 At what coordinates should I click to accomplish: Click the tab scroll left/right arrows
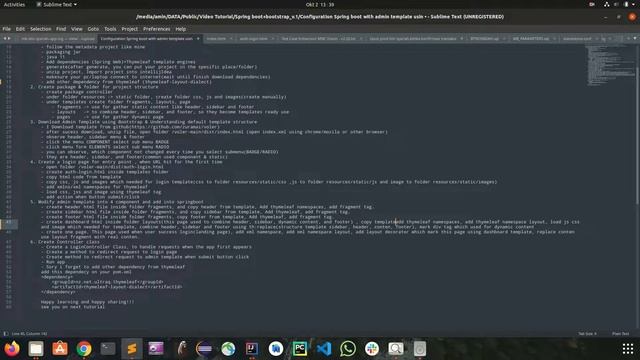click(7, 38)
